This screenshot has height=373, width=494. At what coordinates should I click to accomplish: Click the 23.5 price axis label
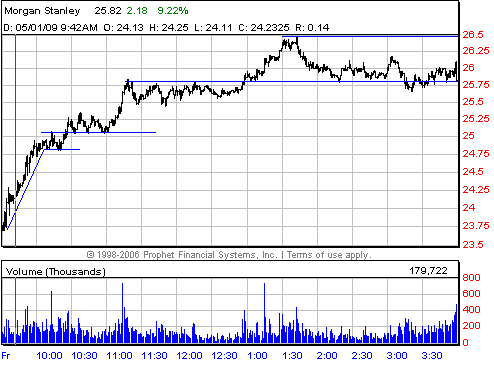472,245
